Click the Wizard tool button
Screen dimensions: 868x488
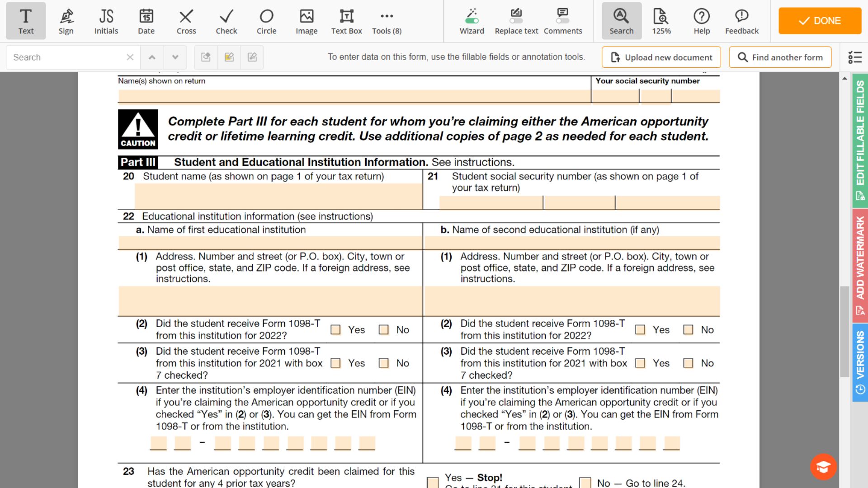tap(472, 21)
